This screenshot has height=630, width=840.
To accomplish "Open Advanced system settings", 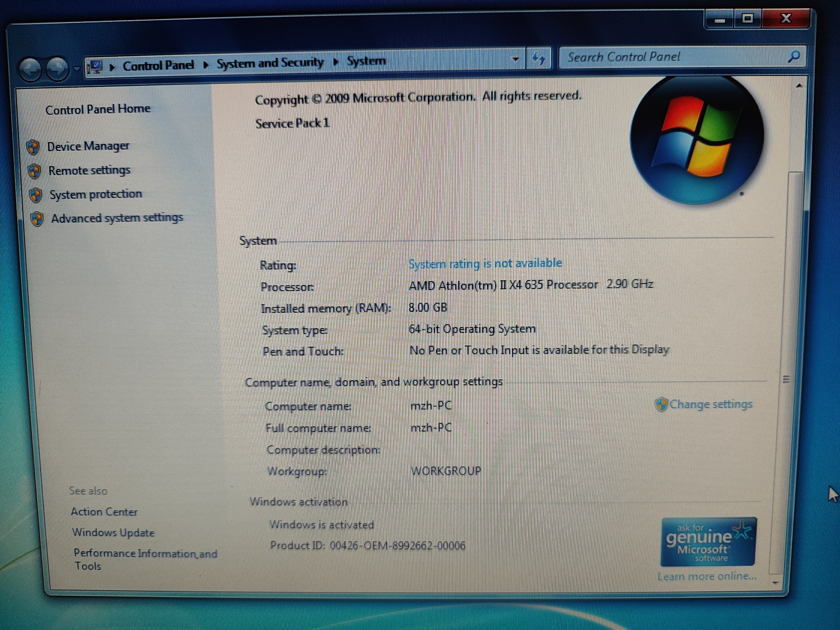I will [117, 218].
